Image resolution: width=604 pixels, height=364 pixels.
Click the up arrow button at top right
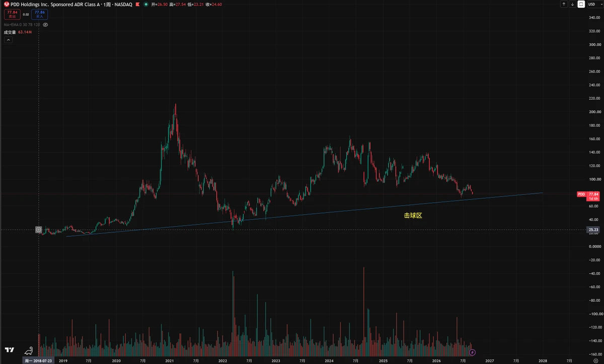click(x=564, y=4)
